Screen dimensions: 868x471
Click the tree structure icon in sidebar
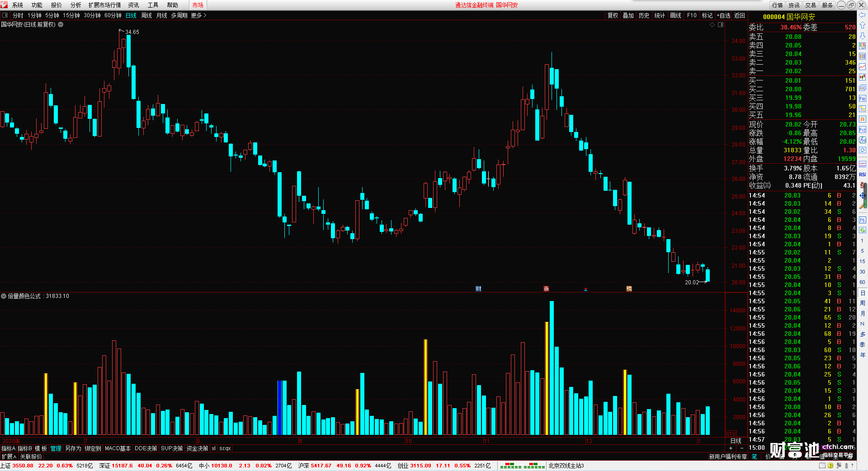[862, 109]
